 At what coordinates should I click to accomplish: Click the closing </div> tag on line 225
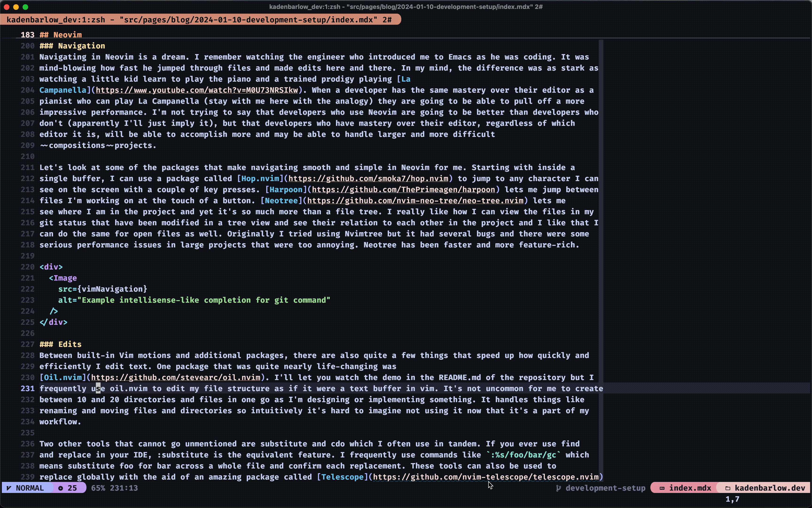pos(53,322)
